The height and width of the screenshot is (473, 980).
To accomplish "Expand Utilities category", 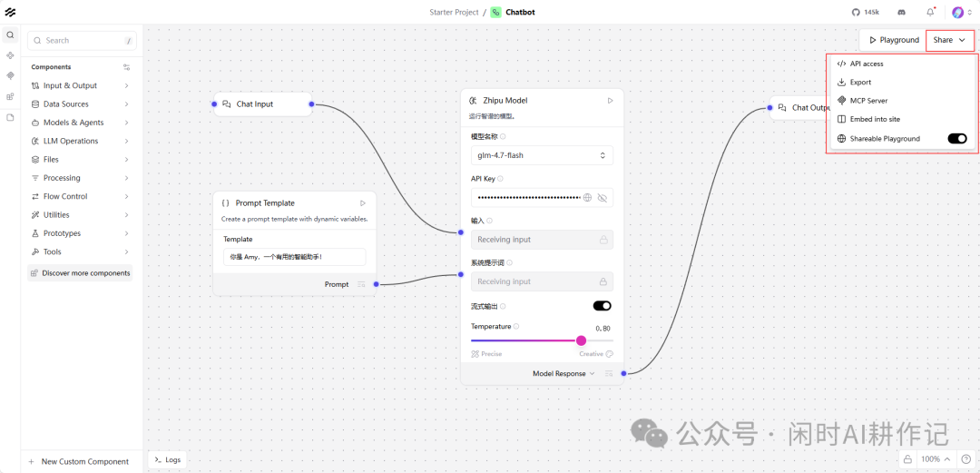I will 82,214.
